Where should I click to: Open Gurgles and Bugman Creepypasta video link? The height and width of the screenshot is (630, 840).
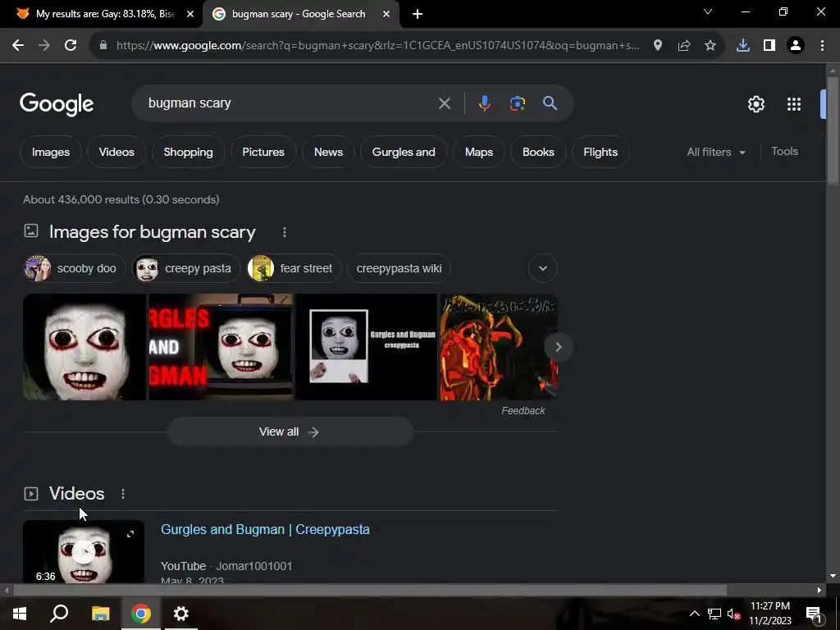click(x=265, y=529)
